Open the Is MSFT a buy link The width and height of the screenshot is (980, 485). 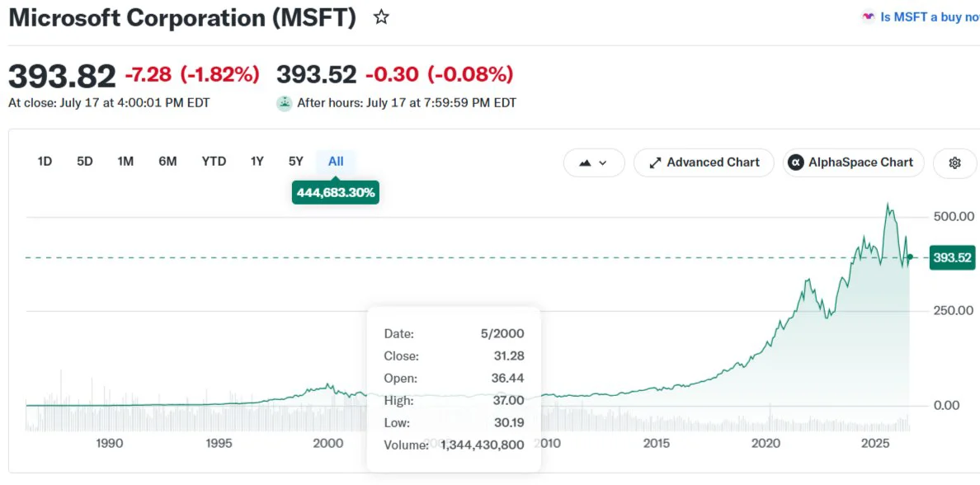tap(930, 17)
